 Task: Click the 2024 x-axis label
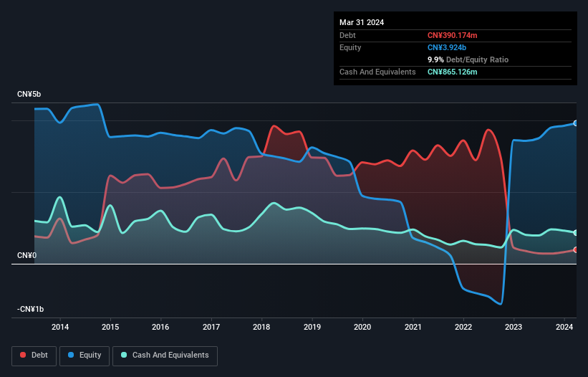pos(564,327)
